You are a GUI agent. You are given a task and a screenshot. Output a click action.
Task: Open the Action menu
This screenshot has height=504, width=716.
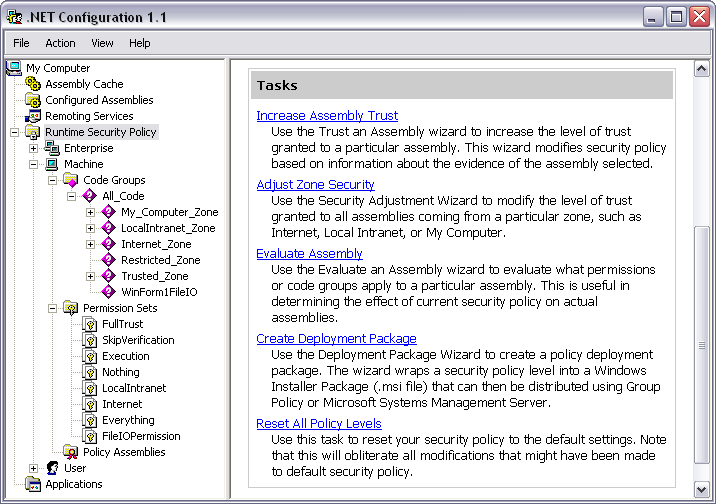point(60,43)
